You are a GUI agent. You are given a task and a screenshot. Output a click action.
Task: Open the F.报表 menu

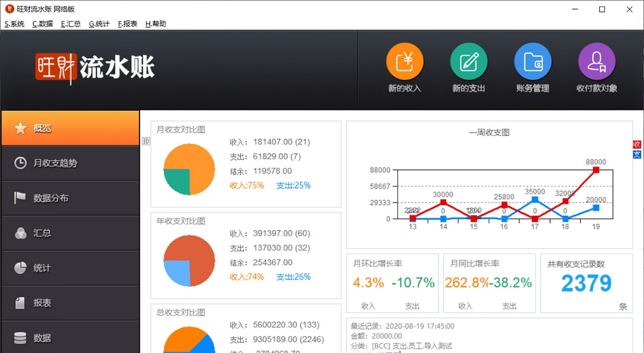(x=128, y=24)
